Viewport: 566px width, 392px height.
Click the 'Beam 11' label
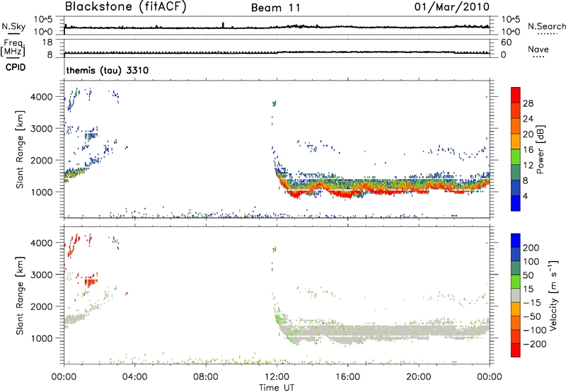click(x=276, y=8)
